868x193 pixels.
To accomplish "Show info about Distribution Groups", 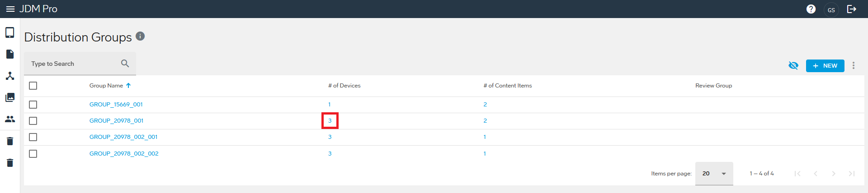I will pyautogui.click(x=140, y=36).
